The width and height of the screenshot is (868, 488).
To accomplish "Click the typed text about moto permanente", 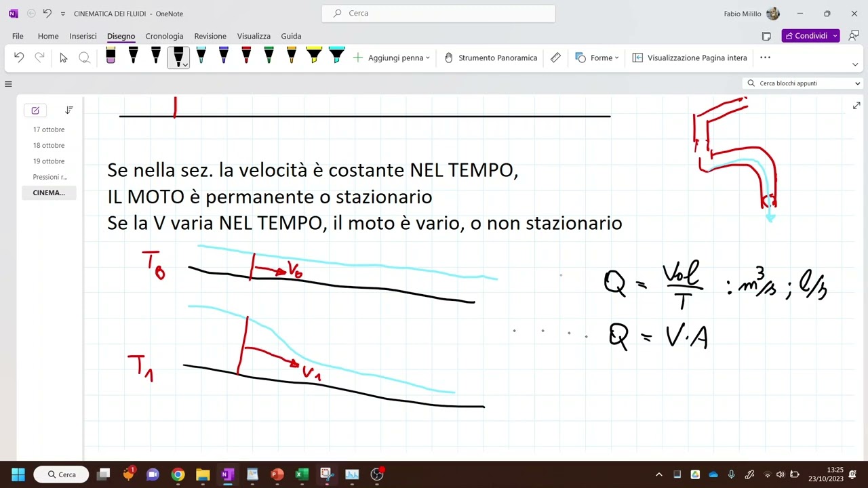I will [x=269, y=197].
